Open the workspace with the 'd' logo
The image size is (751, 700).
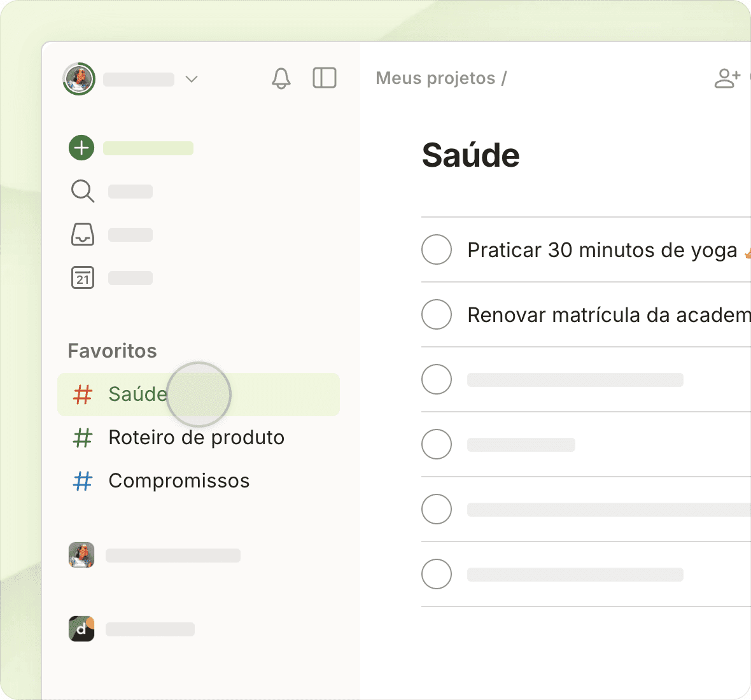(x=81, y=629)
